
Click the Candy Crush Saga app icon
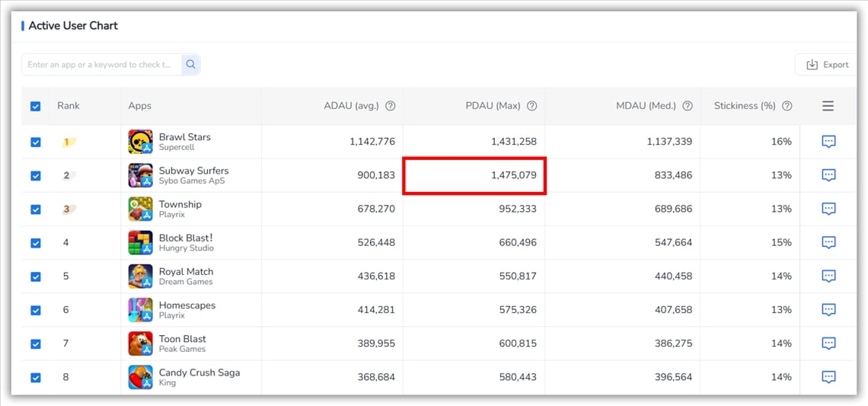[x=140, y=377]
